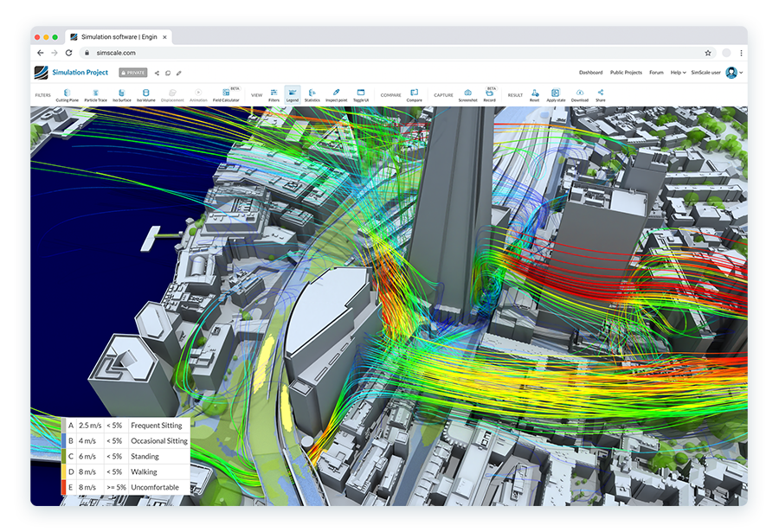Capture a Screenshot of the results
Screen dimensions: 779x532
coord(467,94)
